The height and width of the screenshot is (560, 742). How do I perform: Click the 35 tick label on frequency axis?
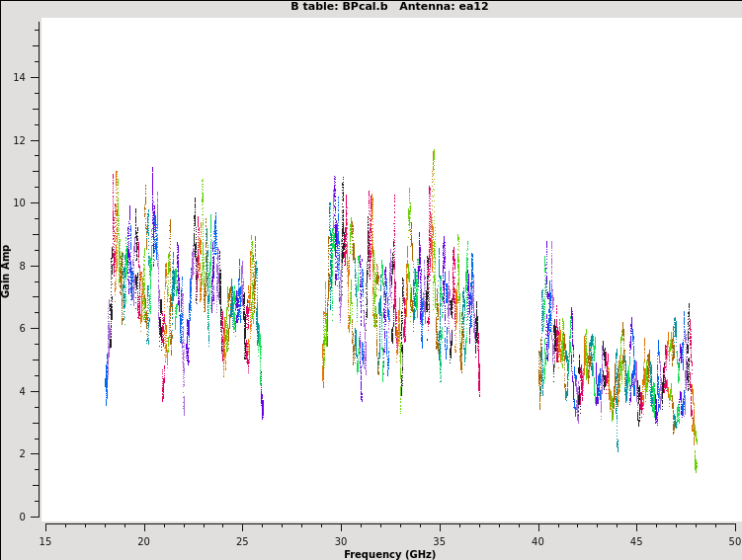(440, 541)
